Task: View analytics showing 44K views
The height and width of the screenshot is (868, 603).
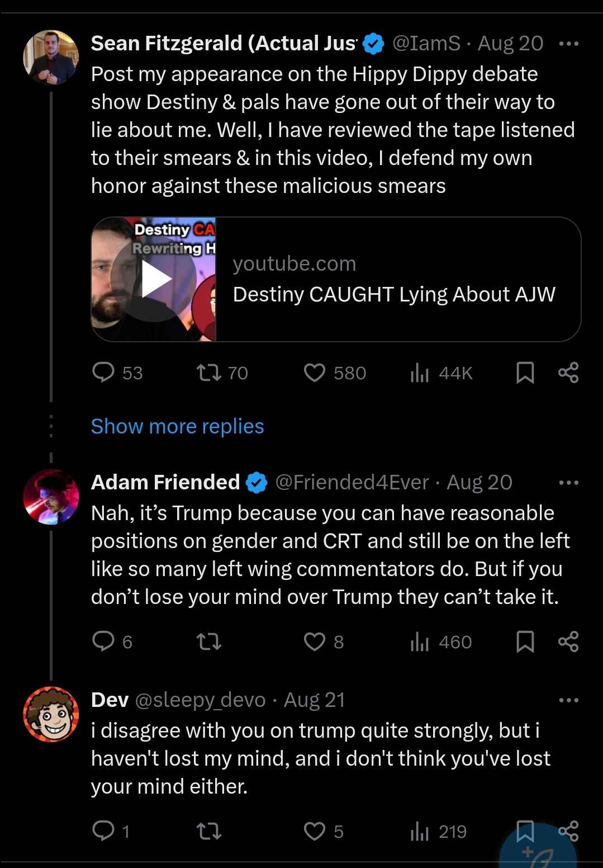Action: (441, 373)
